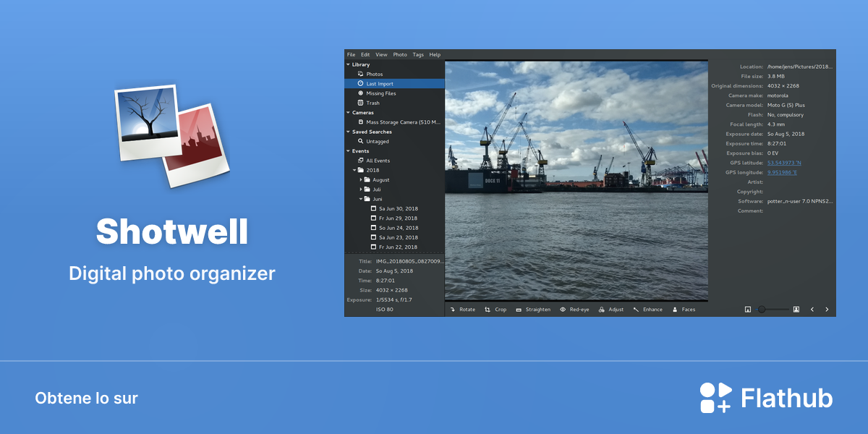
Task: Click the File size 3.8 MB value
Action: click(x=776, y=76)
